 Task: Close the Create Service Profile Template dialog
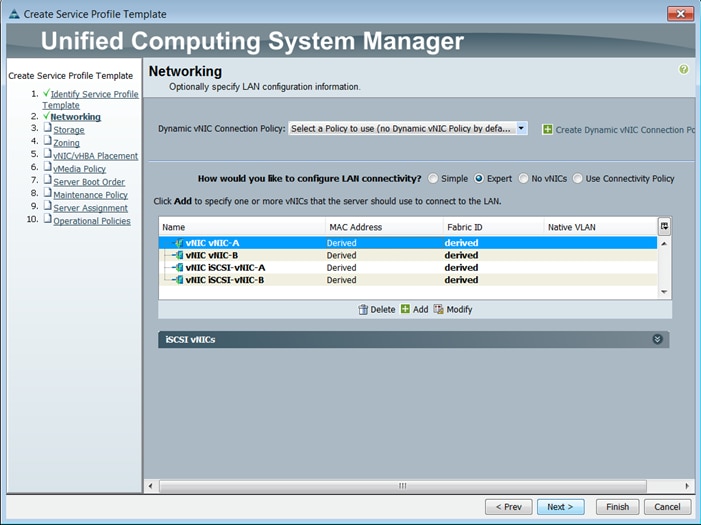click(x=680, y=14)
